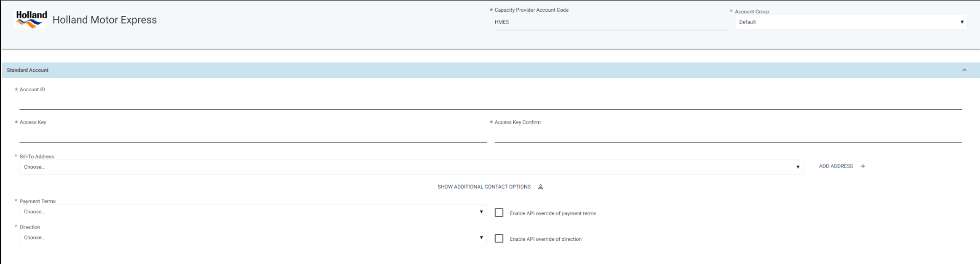This screenshot has height=264, width=980.
Task: Open the Bill-To Address Choose dropdown
Action: click(411, 167)
